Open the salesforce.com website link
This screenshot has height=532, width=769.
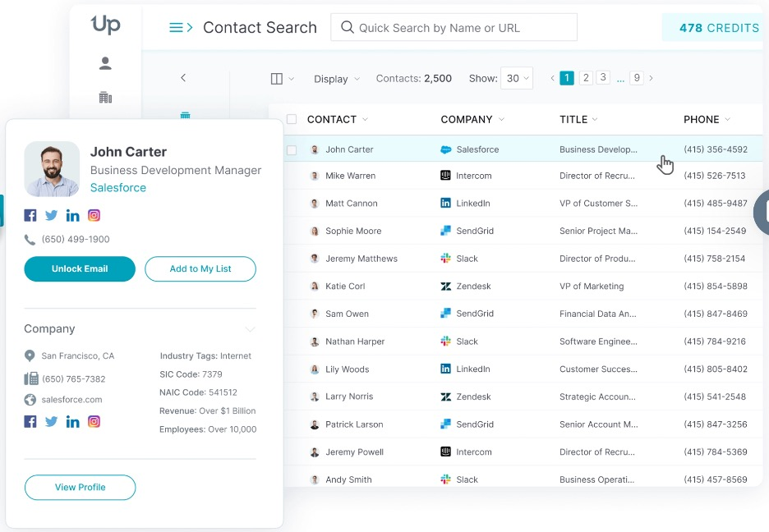71,400
